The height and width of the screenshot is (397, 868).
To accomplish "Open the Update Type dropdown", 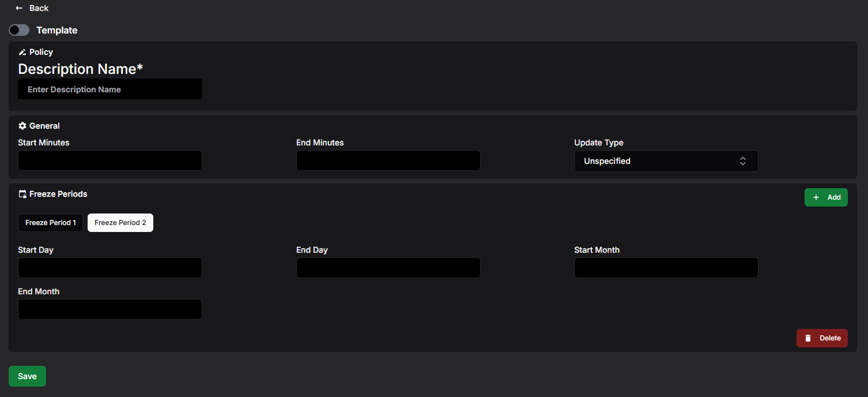I will tap(666, 161).
